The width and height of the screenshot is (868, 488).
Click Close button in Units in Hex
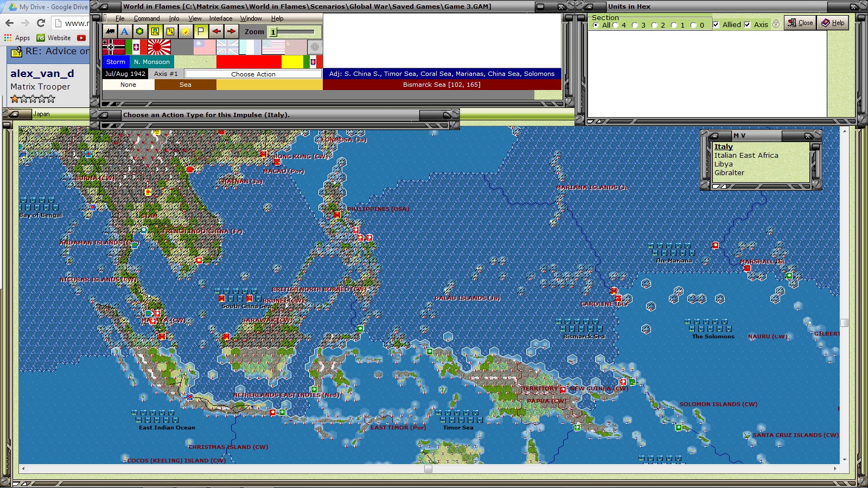pyautogui.click(x=800, y=23)
